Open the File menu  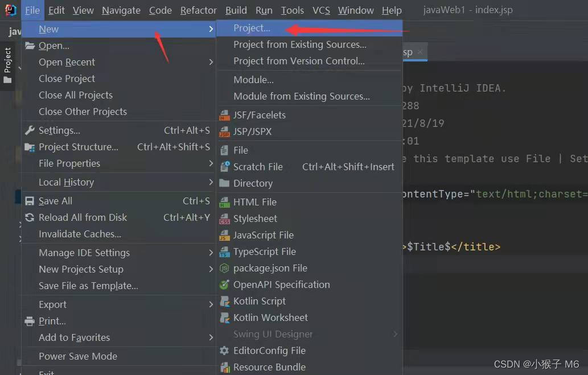point(32,10)
